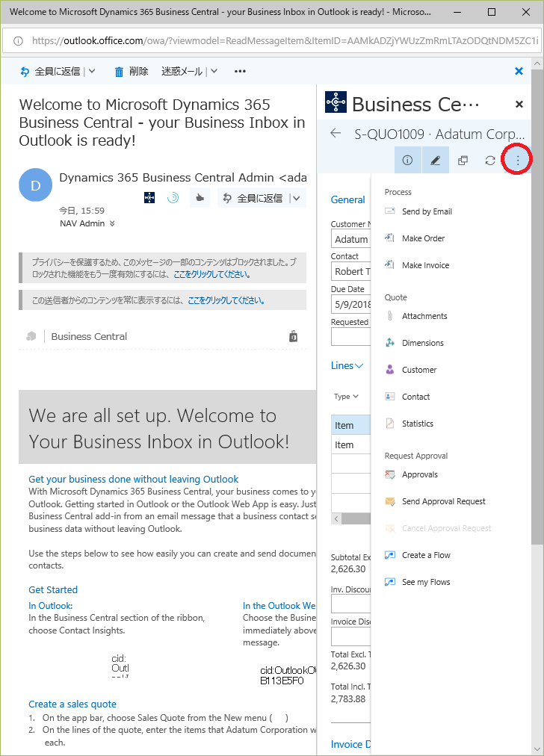The image size is (544, 756).
Task: Select the second Item row in lines
Action: (351, 444)
